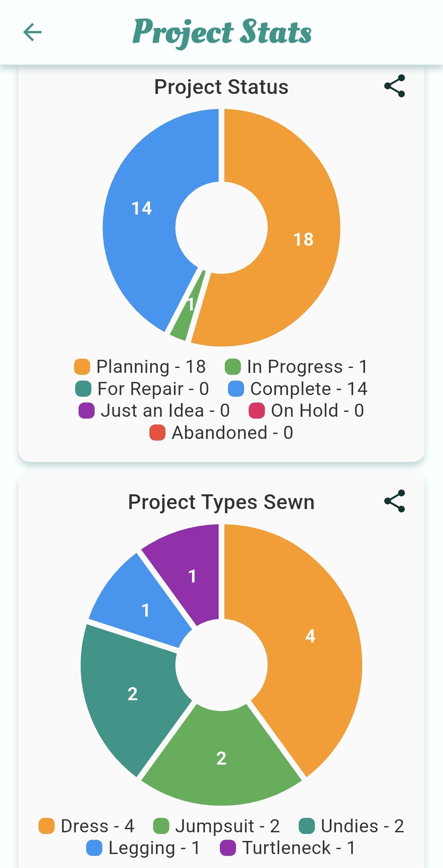Share the Project Types Sewn chart
Screen dimensions: 443x868
pos(395,501)
